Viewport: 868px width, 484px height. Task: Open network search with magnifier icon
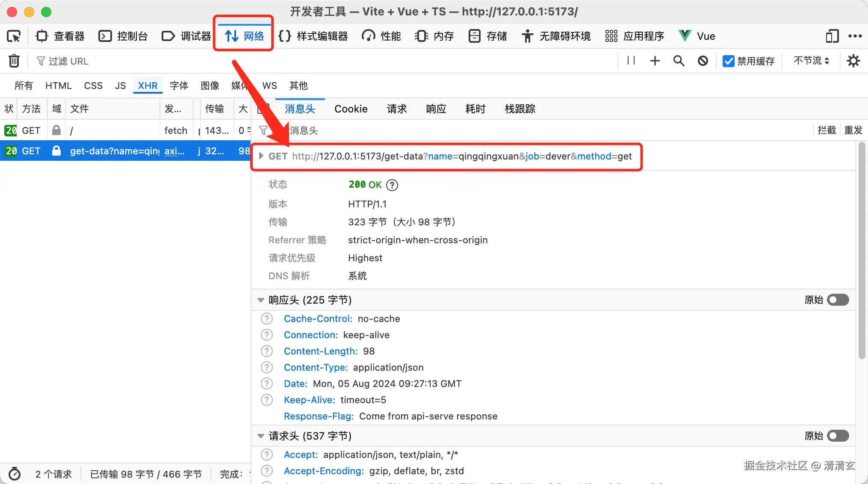(x=679, y=61)
